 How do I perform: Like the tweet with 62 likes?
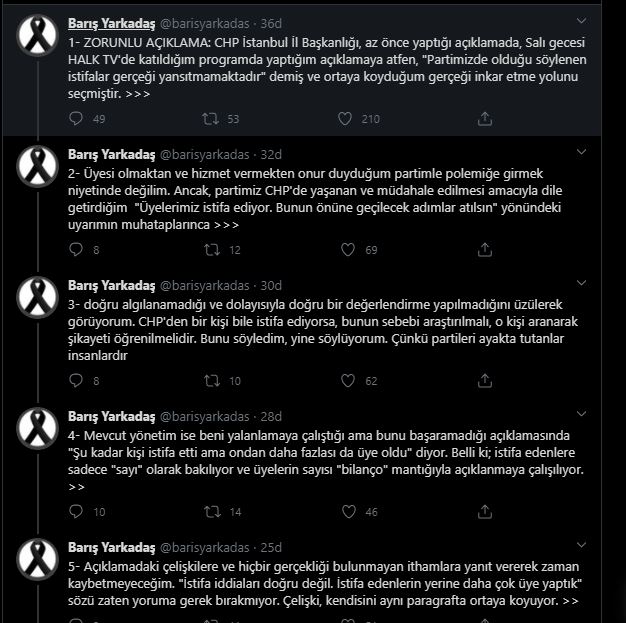346,380
